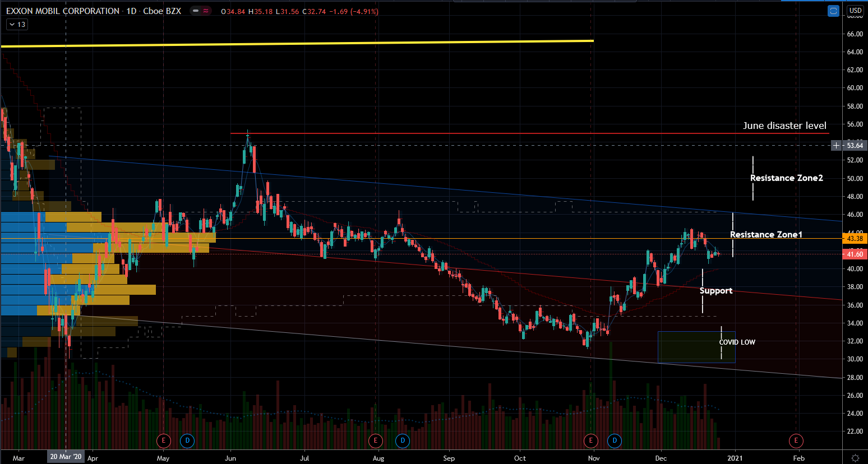
Task: Click the grey data status indicator
Action: (x=195, y=11)
